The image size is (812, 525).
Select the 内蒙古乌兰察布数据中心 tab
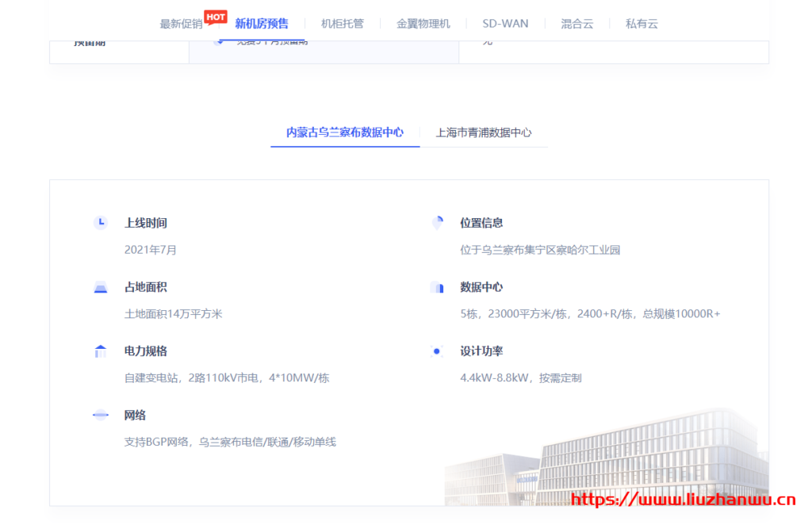pyautogui.click(x=344, y=132)
